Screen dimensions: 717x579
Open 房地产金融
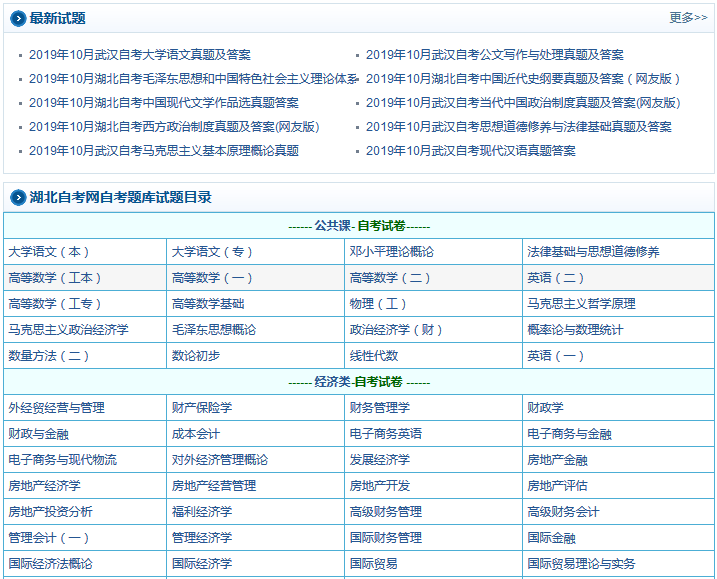(557, 460)
